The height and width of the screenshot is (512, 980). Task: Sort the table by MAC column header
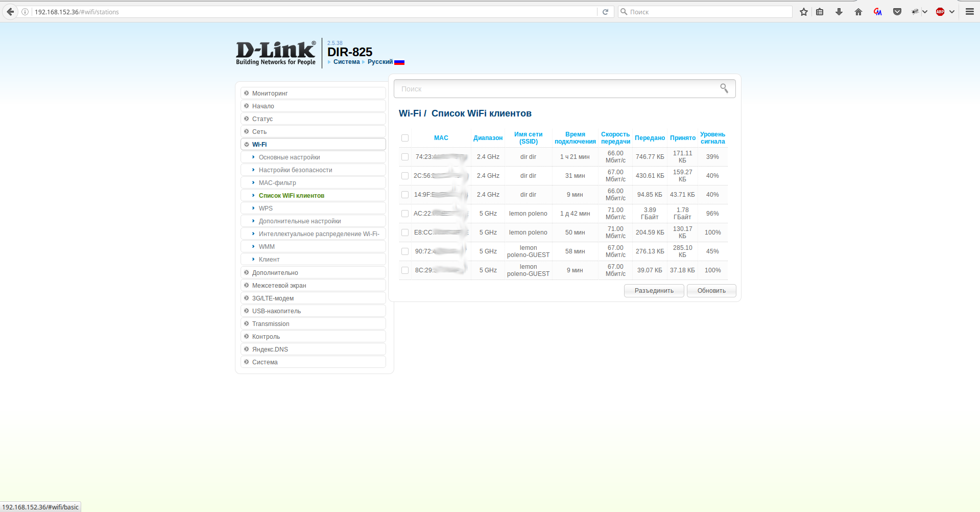coord(441,138)
